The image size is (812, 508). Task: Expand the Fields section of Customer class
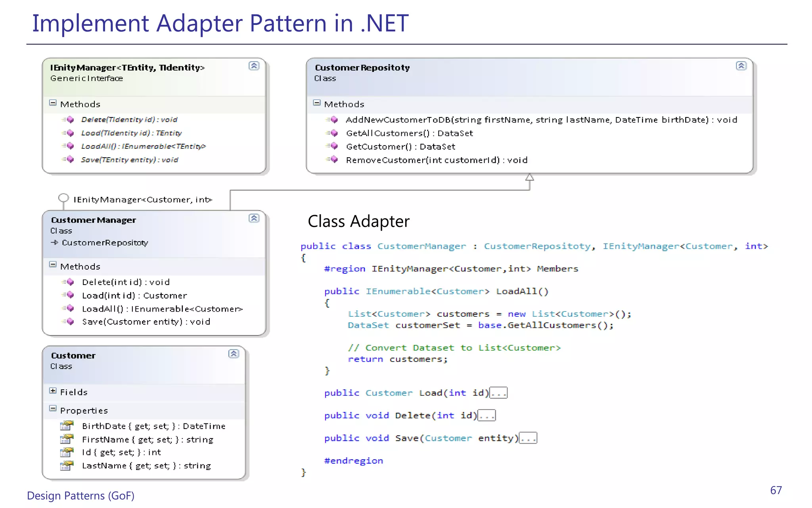tap(53, 391)
